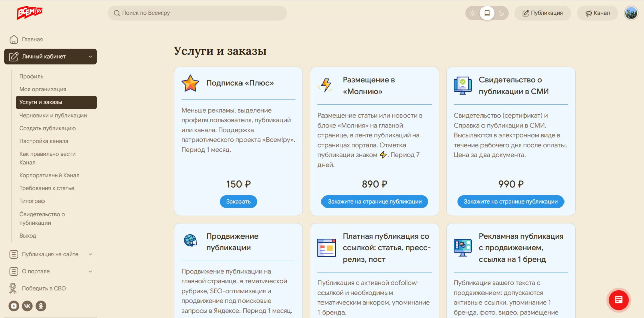The image size is (644, 318).
Task: Click Закажите на странице публикации under 890 ₽
Action: (x=375, y=201)
